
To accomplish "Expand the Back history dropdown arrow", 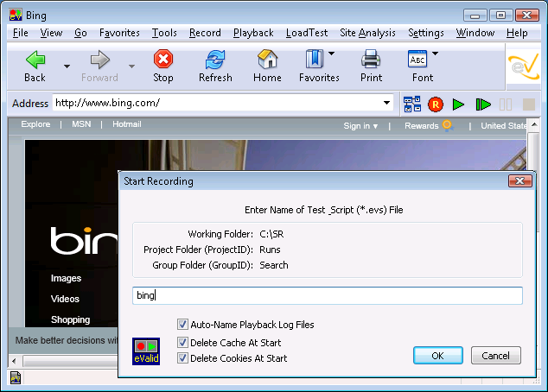I will [x=67, y=66].
